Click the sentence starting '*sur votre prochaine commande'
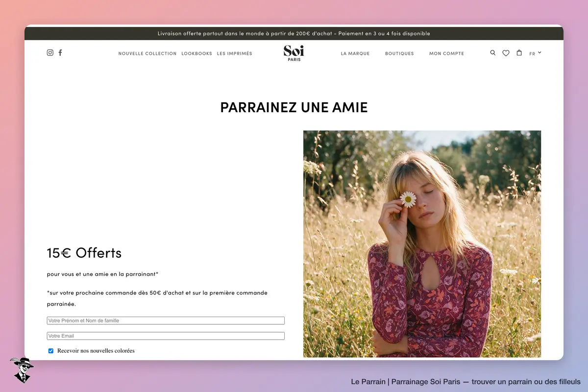This screenshot has width=588, height=392. coord(157,298)
